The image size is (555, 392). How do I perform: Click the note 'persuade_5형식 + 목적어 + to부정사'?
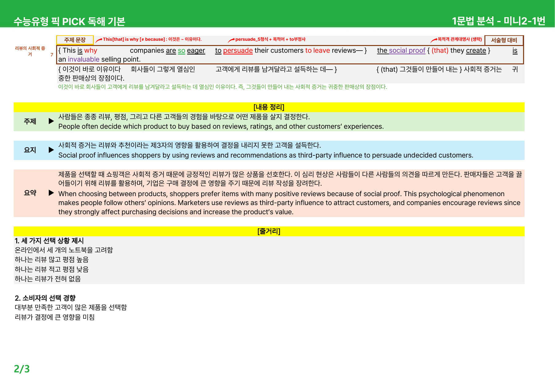270,39
